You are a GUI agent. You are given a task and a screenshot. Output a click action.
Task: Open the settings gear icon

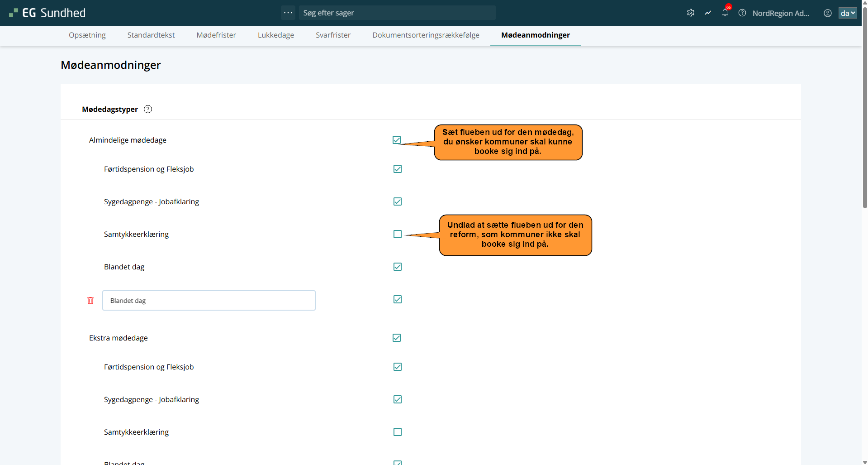[x=690, y=13]
